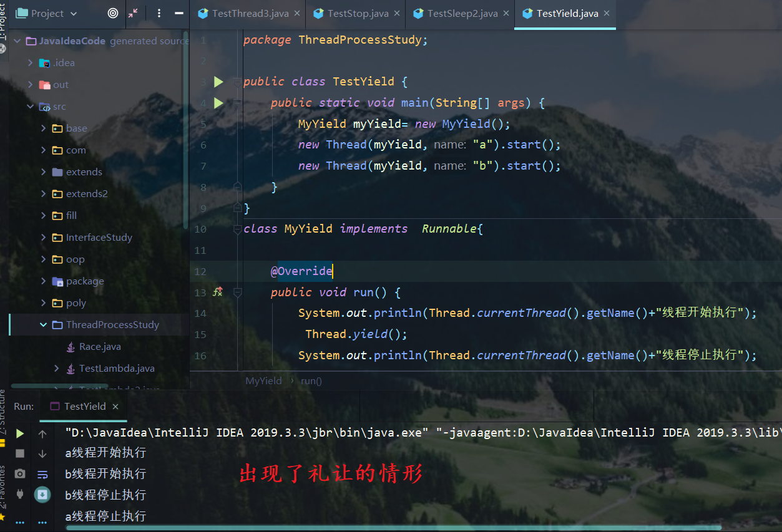Collapse the JavaIdeaCode root node

pyautogui.click(x=17, y=41)
